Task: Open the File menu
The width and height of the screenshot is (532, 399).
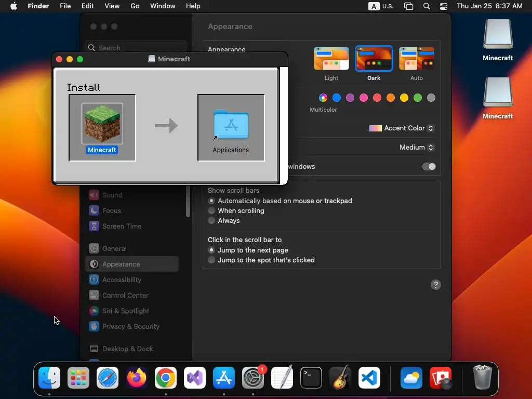Action: [65, 6]
